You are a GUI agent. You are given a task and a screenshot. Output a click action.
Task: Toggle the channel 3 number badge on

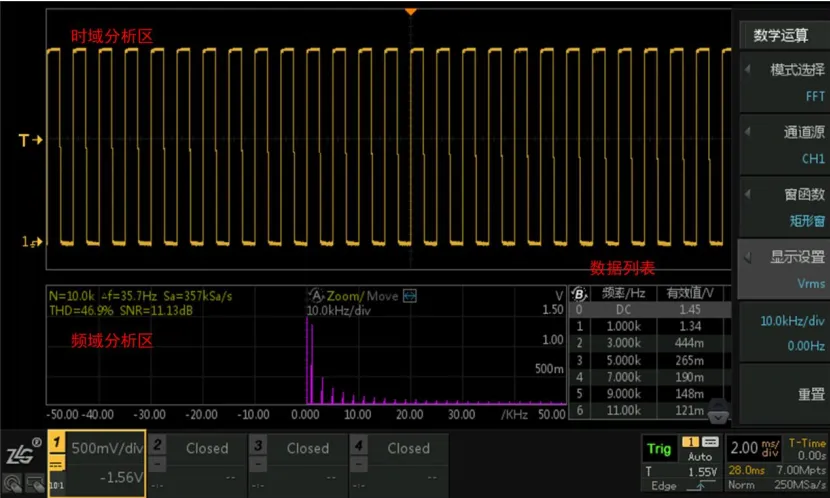click(258, 445)
